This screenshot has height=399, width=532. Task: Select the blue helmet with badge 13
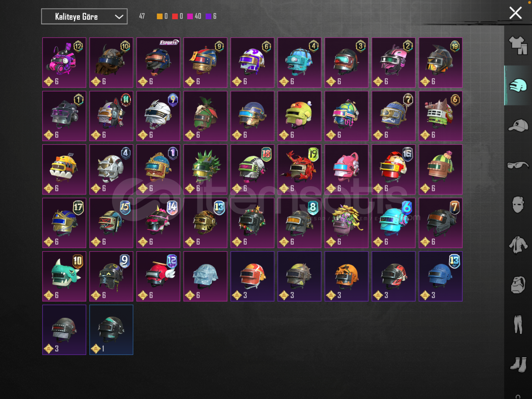coord(440,276)
